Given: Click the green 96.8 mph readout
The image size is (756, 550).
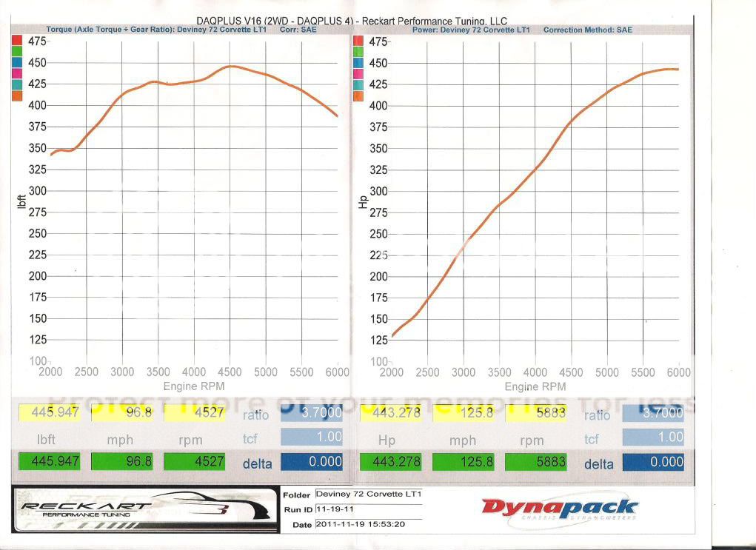Looking at the screenshot, I should point(121,462).
